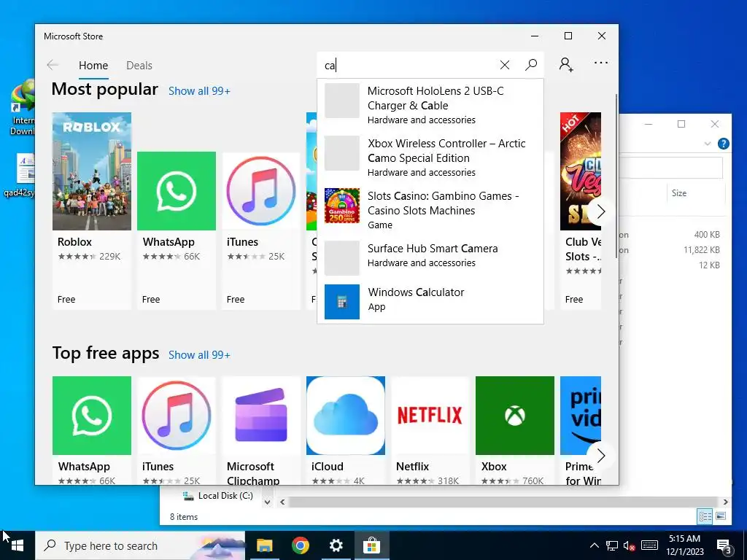Switch to the Home tab

[x=93, y=65]
